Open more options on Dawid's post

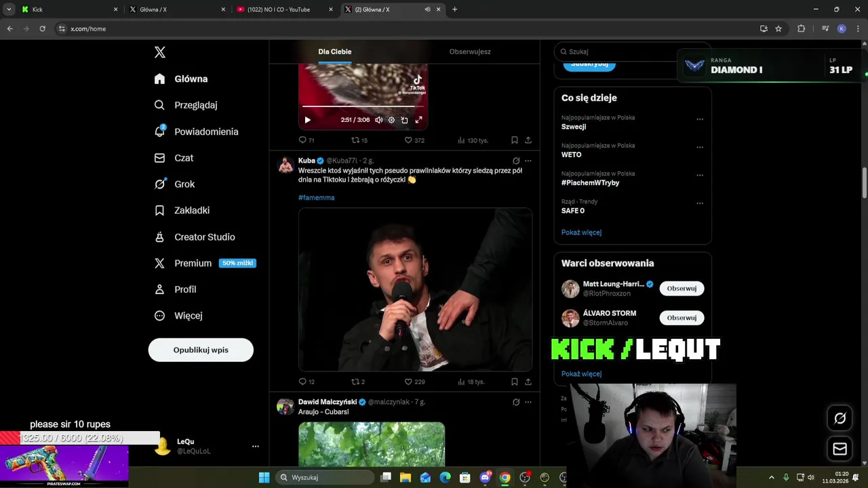click(528, 402)
